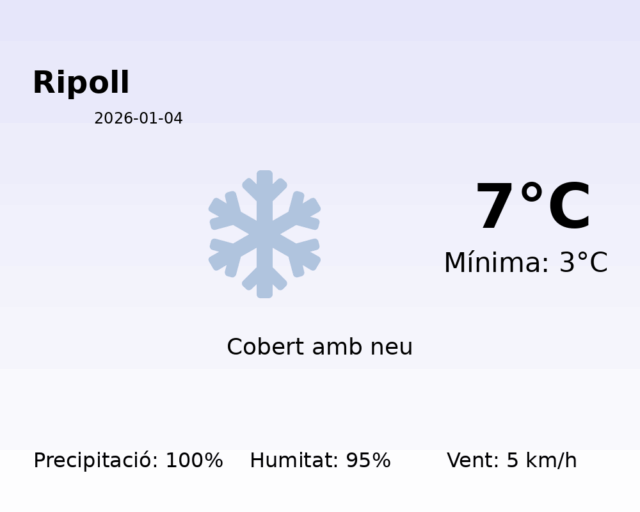
Task: Select the city name Ripoll
Action: (x=81, y=83)
